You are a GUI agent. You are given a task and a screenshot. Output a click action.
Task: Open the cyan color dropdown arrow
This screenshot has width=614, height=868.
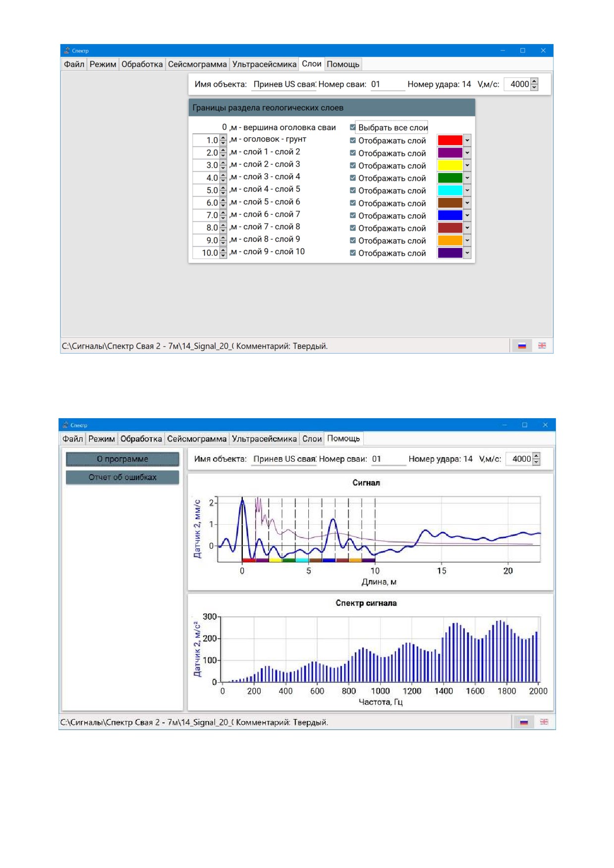point(467,190)
